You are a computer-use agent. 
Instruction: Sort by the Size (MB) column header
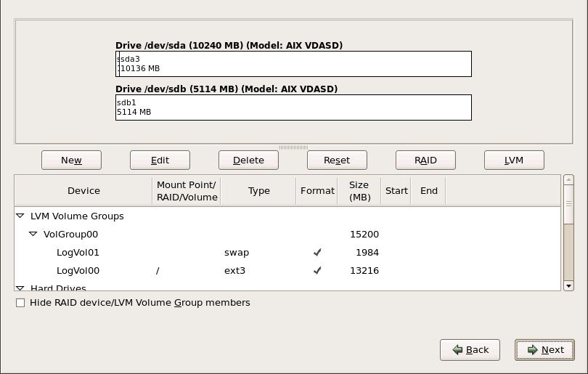pyautogui.click(x=359, y=191)
